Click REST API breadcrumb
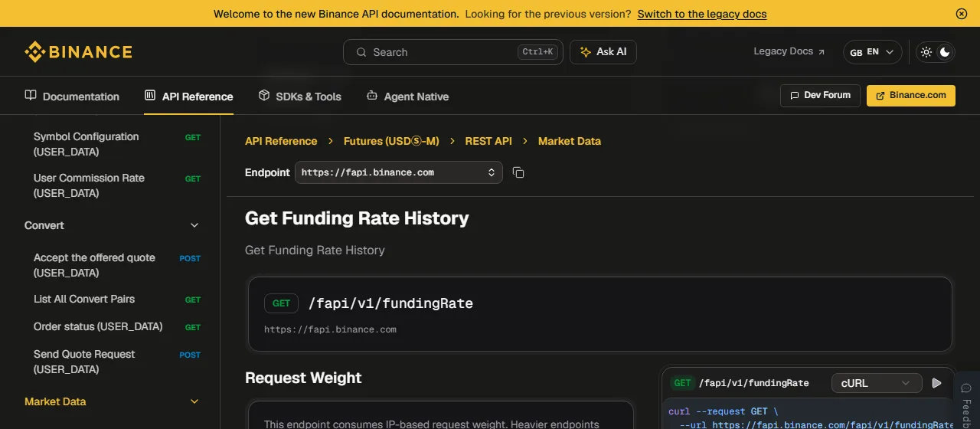This screenshot has width=980, height=429. (488, 141)
